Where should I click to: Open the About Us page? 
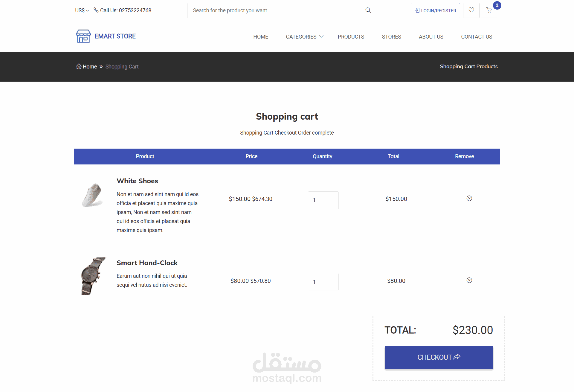point(431,37)
